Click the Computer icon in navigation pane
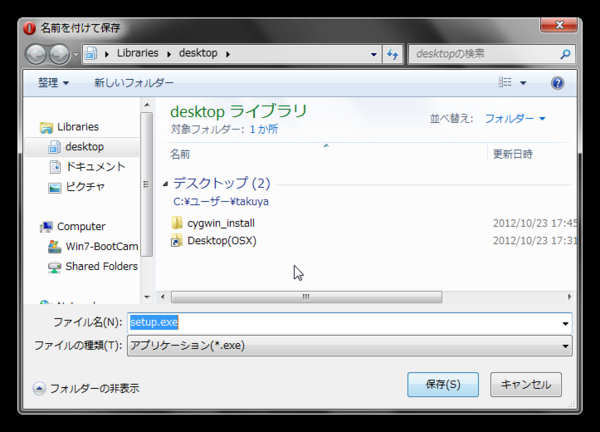Screen dimensions: 600x432 click(x=46, y=227)
